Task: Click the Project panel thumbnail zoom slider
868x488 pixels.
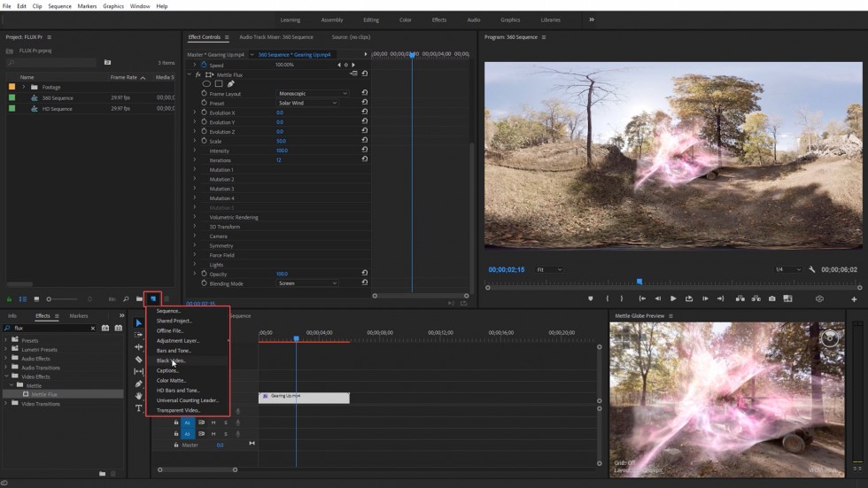Action: pos(50,299)
